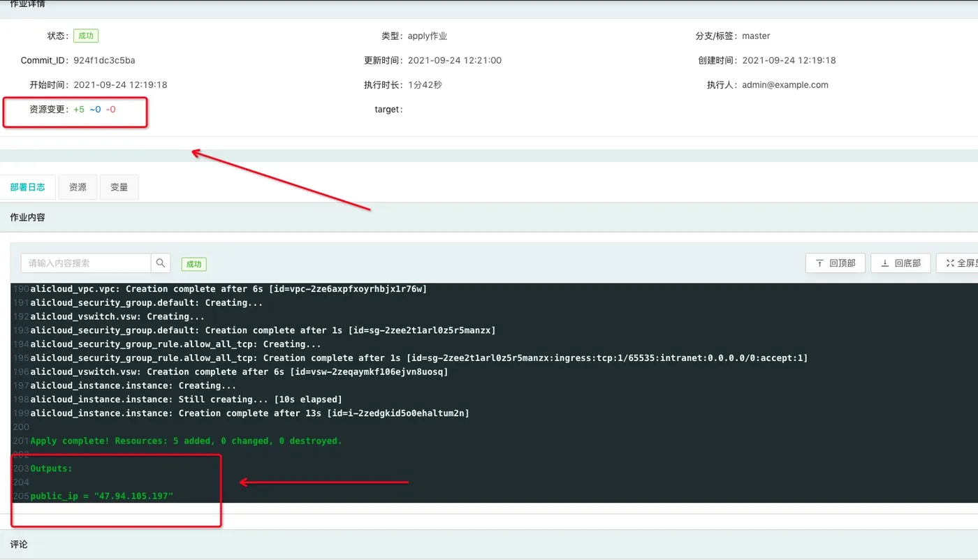Click the public_ip output value line
Screen dimensions: 978x560
(x=101, y=496)
